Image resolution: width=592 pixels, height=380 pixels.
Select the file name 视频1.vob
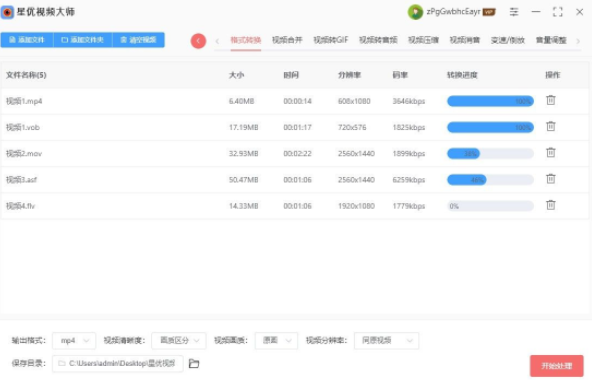[x=23, y=127]
